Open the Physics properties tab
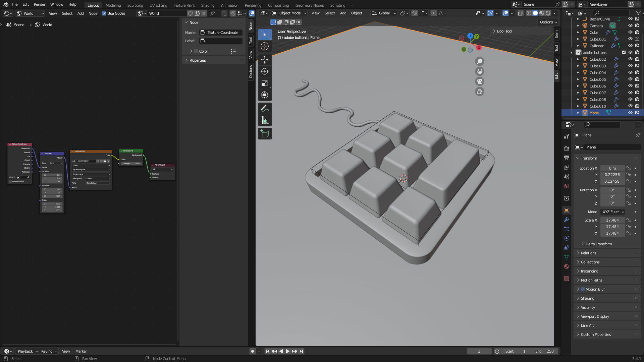 click(x=567, y=238)
